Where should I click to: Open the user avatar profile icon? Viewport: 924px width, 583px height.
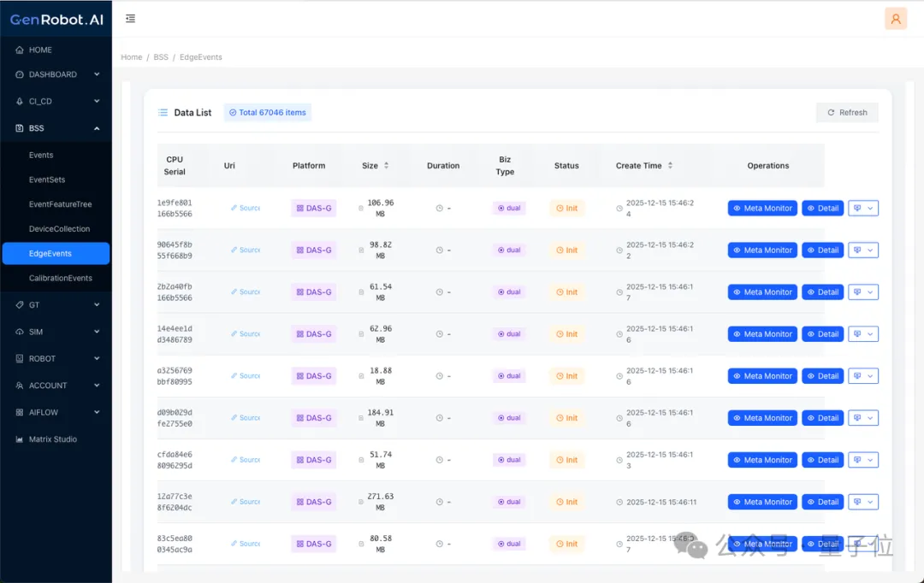click(895, 19)
